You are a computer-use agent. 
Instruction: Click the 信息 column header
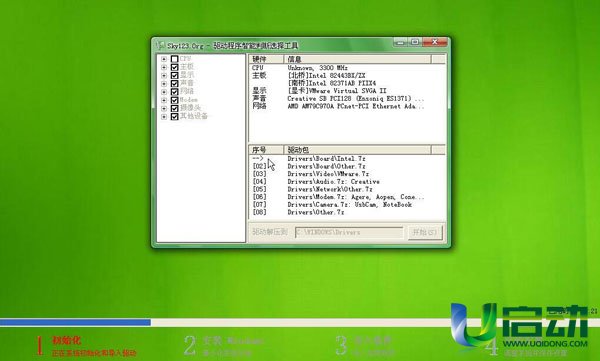point(357,59)
